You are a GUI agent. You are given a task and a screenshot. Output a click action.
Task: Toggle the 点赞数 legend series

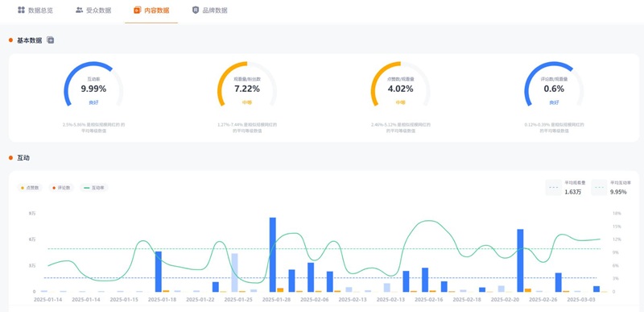(x=30, y=188)
